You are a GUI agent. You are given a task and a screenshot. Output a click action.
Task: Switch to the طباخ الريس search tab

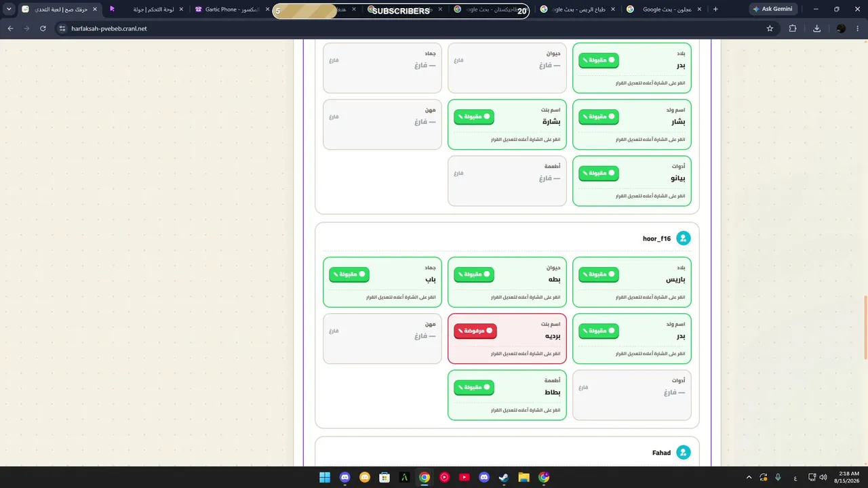coord(578,9)
